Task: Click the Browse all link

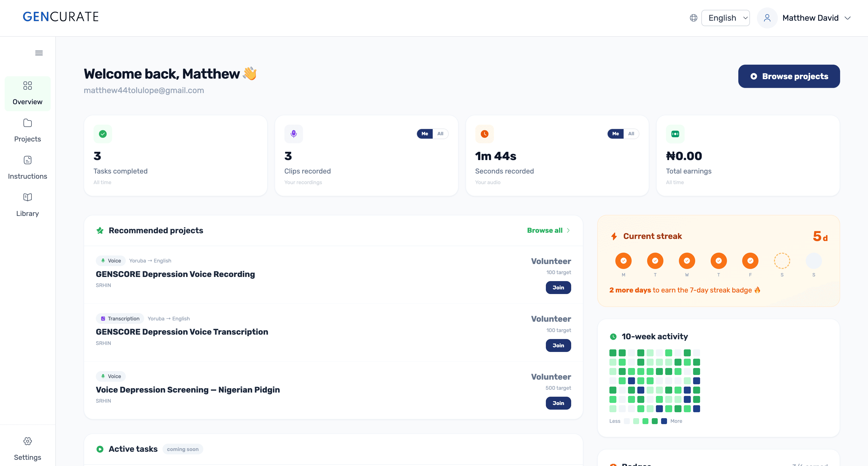Action: [548, 230]
